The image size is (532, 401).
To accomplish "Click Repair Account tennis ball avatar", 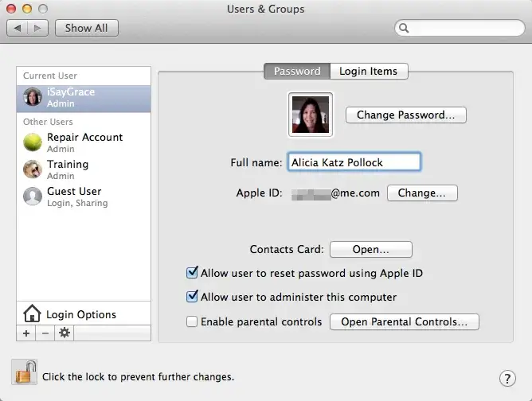I will (x=33, y=142).
